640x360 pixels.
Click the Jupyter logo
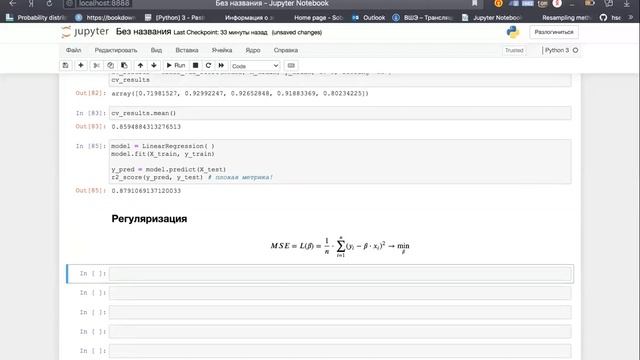(x=85, y=32)
